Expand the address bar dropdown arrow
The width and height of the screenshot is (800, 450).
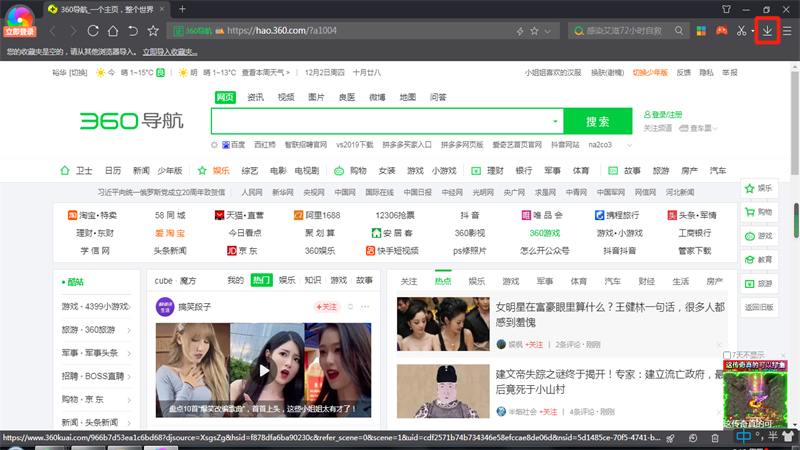548,32
